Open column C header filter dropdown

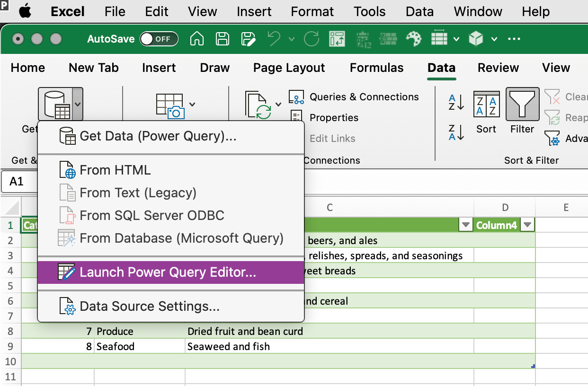click(x=466, y=225)
